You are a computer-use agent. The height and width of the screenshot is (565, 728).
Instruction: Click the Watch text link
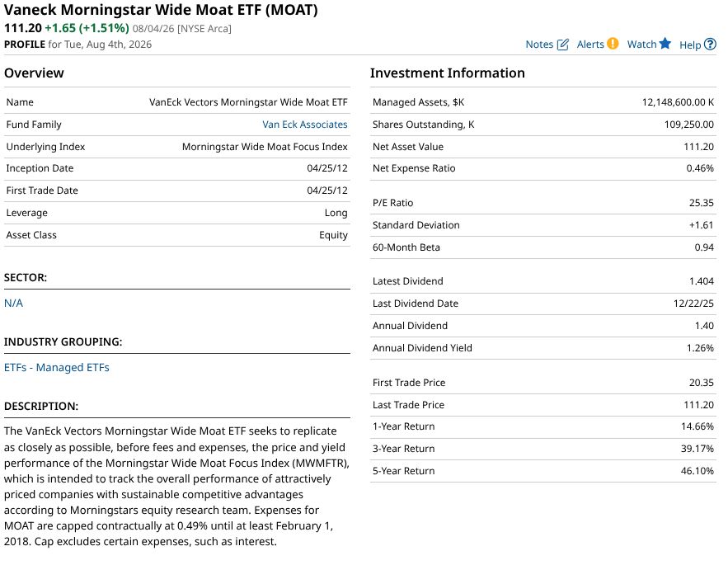pyautogui.click(x=641, y=45)
